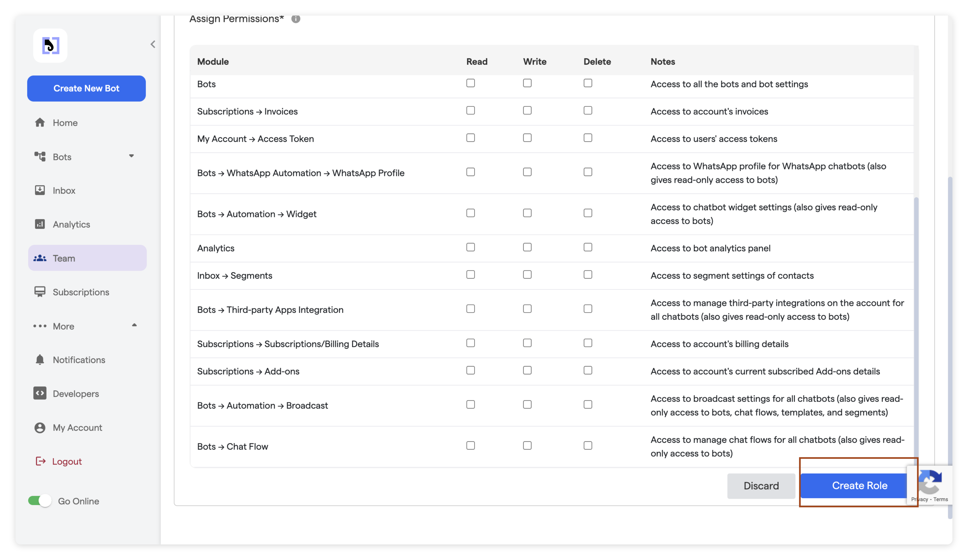
Task: Click the My Account profile icon
Action: coord(40,428)
